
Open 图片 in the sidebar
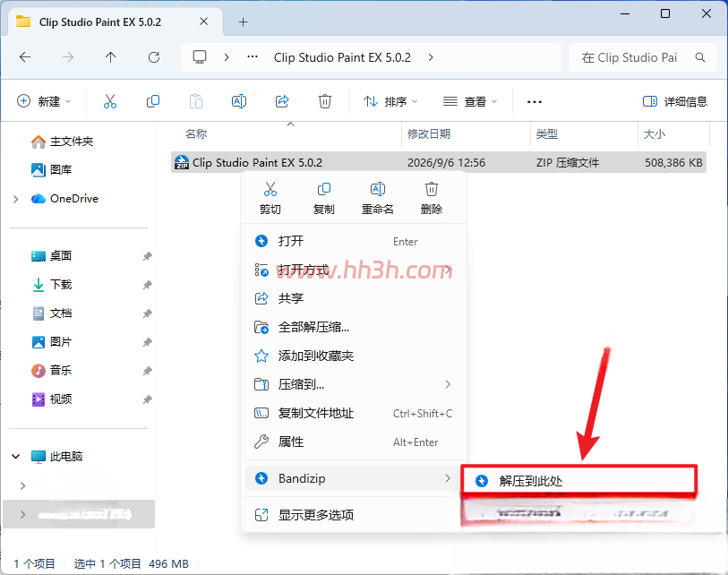click(x=51, y=342)
